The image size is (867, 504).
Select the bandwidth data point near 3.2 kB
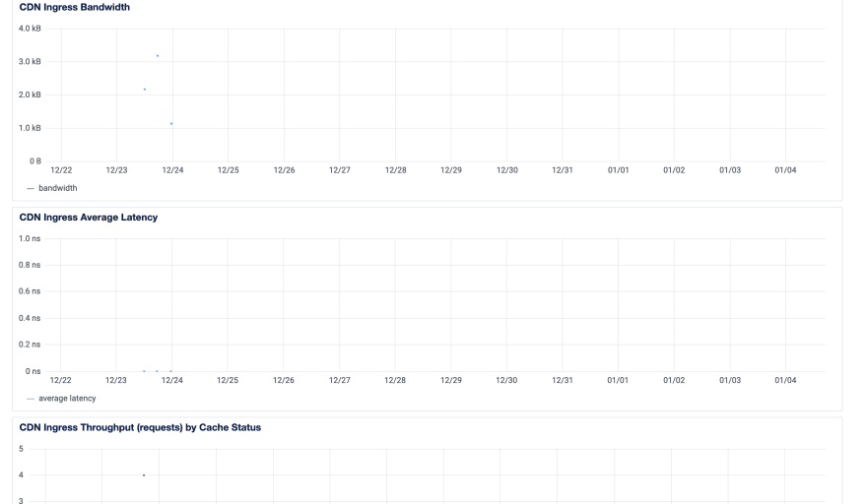(158, 56)
